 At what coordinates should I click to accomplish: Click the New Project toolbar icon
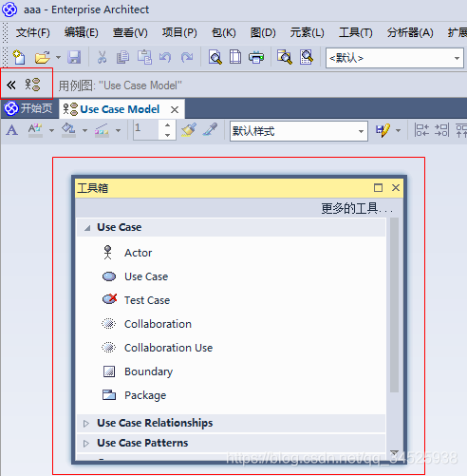coord(19,58)
